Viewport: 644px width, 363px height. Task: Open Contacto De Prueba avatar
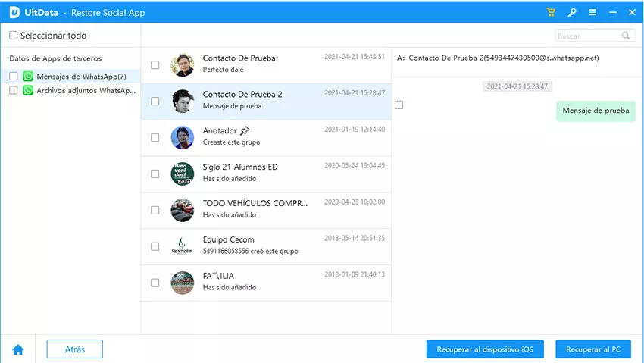click(183, 65)
